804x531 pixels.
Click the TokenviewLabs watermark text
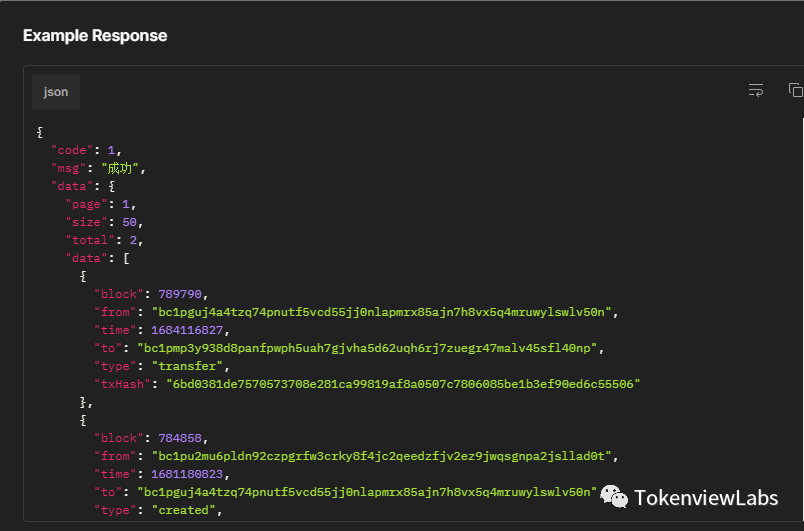pos(706,498)
